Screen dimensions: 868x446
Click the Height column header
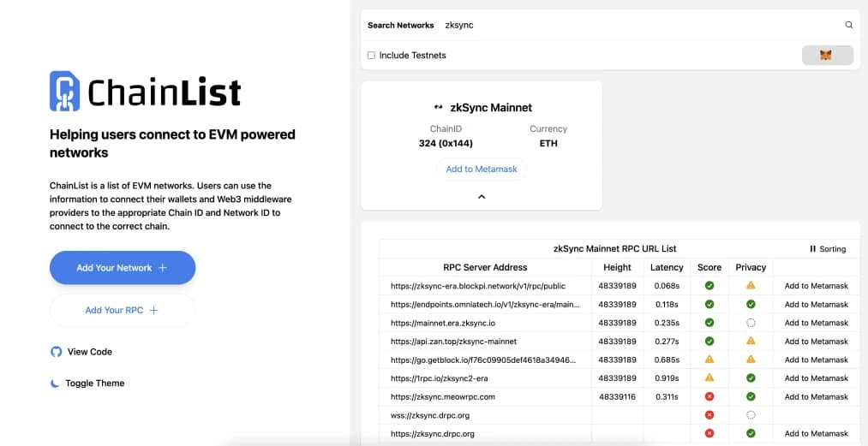click(617, 267)
